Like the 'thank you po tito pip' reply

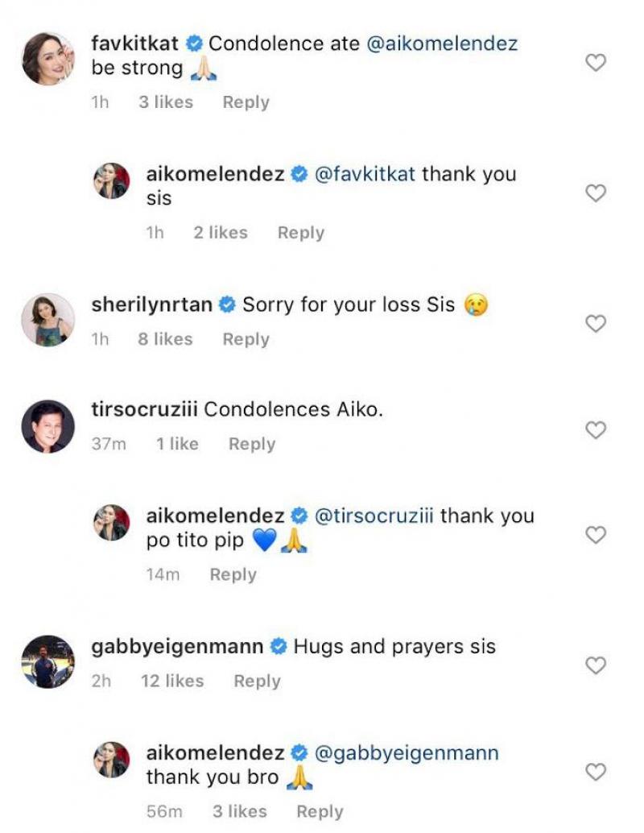click(595, 535)
